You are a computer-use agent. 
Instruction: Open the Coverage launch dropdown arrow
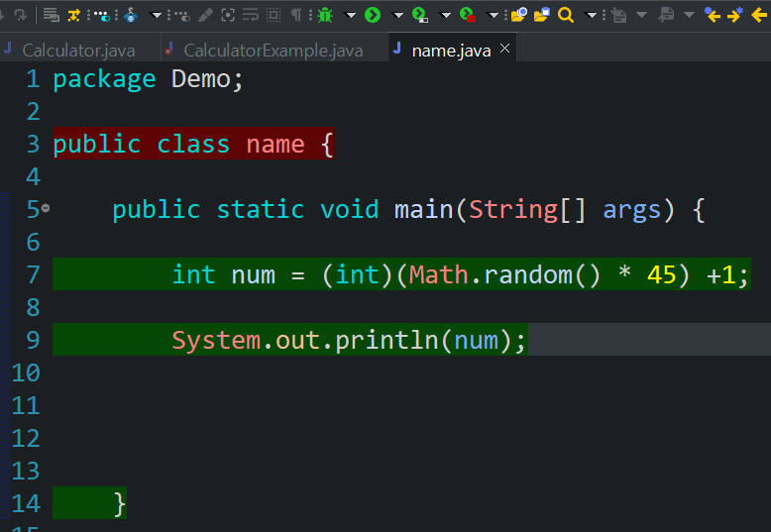(445, 16)
